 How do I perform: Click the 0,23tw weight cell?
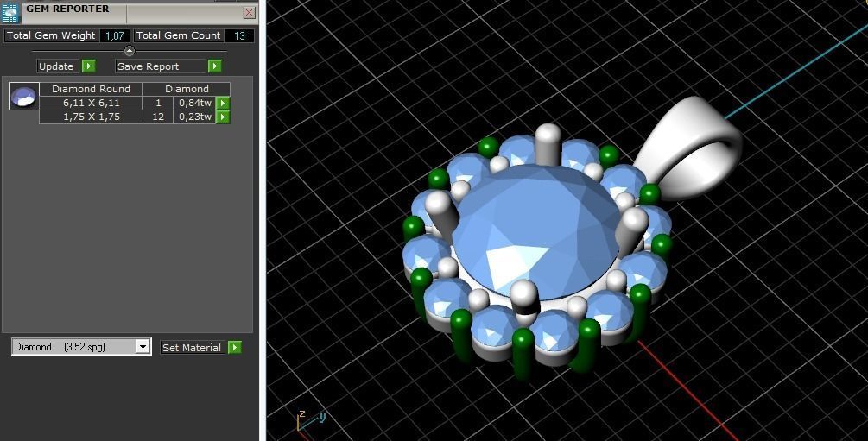point(194,117)
